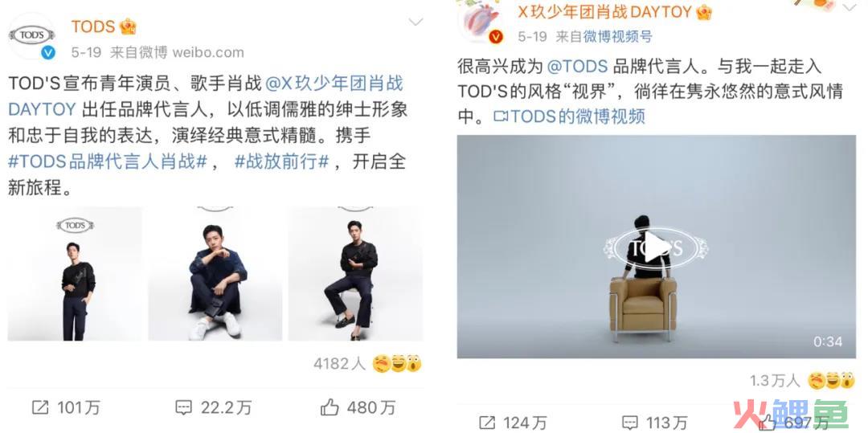Open hashtag #TODS品牌代言人肖战#
The width and height of the screenshot is (868, 433).
pyautogui.click(x=108, y=161)
